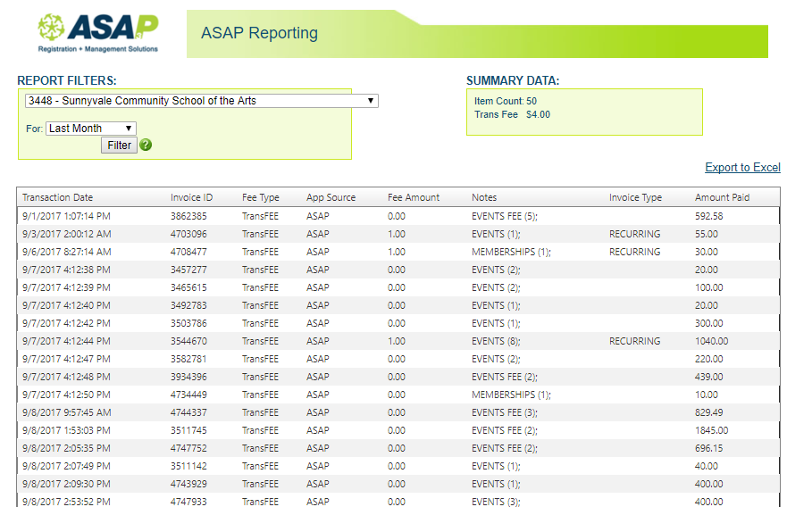Viewport: 812px width, 507px height.
Task: Click the Fee Type column header
Action: [260, 197]
